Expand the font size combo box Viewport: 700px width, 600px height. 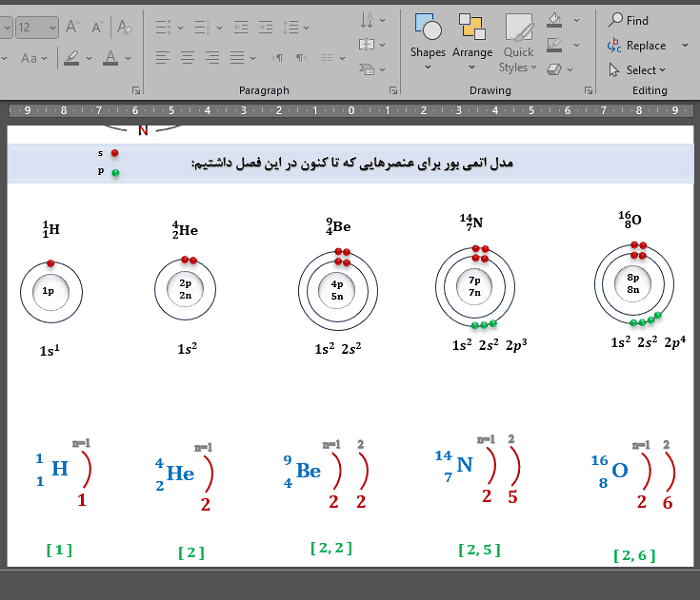53,28
